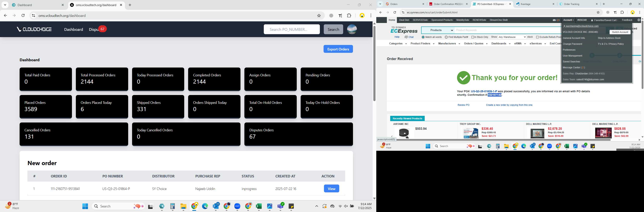The width and height of the screenshot is (644, 212).
Task: Bookmark the oms.vcloudtech.org dashboard page with the star
Action: pyautogui.click(x=319, y=16)
